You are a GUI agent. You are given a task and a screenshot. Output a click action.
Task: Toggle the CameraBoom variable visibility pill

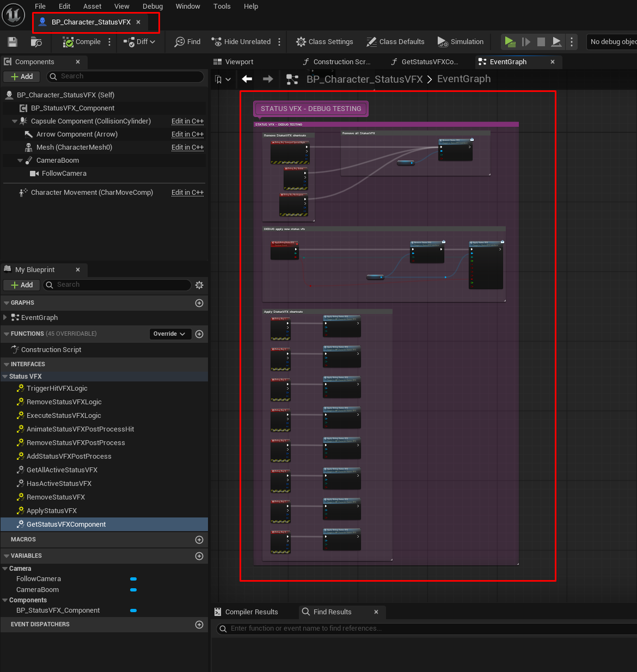(133, 590)
